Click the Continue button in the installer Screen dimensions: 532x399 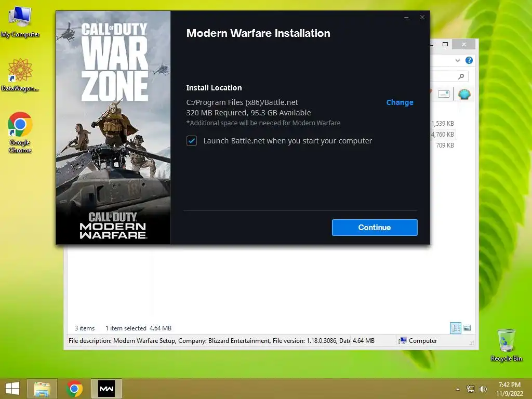point(375,228)
